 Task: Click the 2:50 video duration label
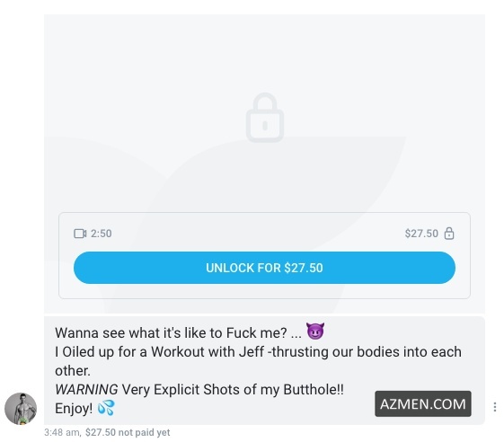point(101,234)
